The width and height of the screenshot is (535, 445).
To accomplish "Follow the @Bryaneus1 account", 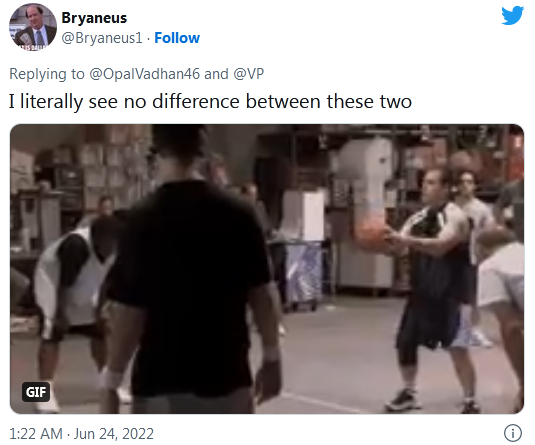I will (x=177, y=38).
